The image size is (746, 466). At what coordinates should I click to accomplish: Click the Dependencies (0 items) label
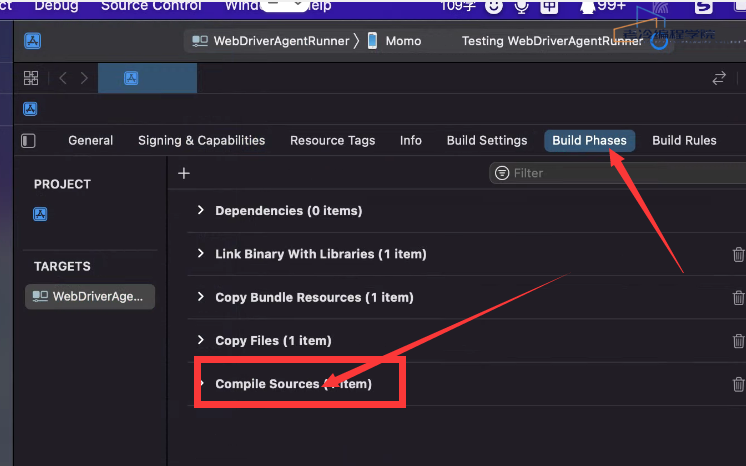[289, 211]
